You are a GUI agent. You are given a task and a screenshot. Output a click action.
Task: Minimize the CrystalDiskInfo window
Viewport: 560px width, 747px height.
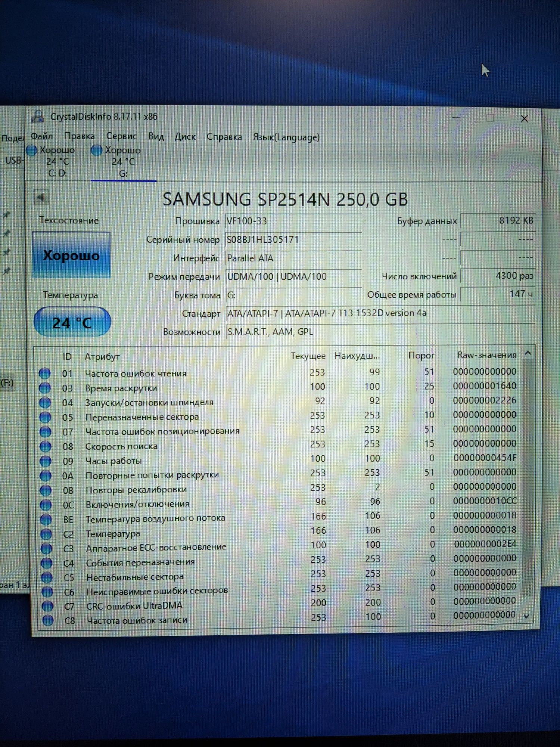(x=456, y=118)
